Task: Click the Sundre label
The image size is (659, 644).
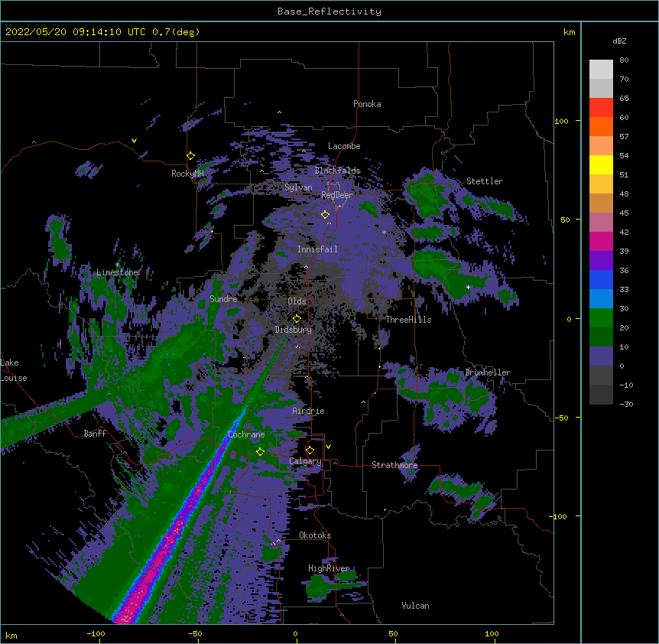Action: click(223, 299)
